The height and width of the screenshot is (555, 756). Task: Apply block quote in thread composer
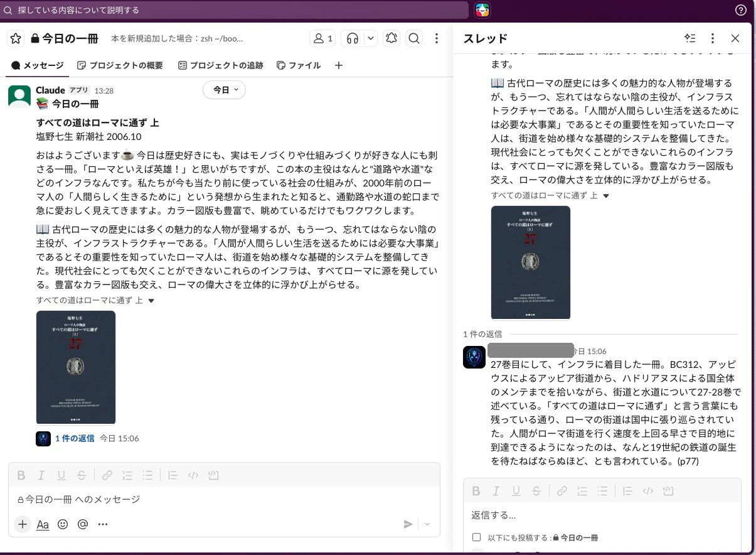point(628,491)
